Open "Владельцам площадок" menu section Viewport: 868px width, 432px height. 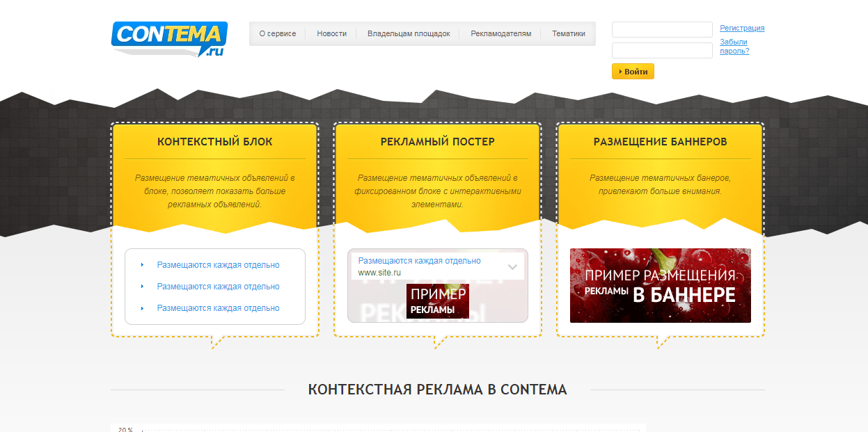pyautogui.click(x=409, y=33)
